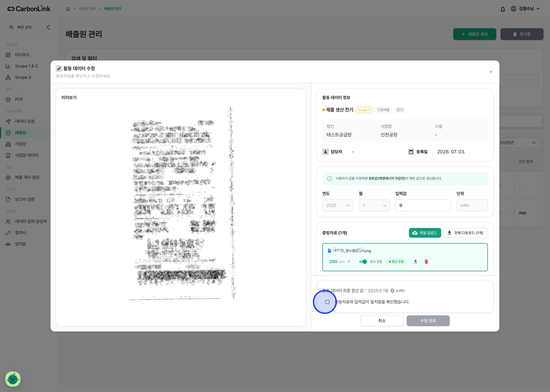
Task: Open Scope 1 & 2 menu item
Action: click(26, 66)
